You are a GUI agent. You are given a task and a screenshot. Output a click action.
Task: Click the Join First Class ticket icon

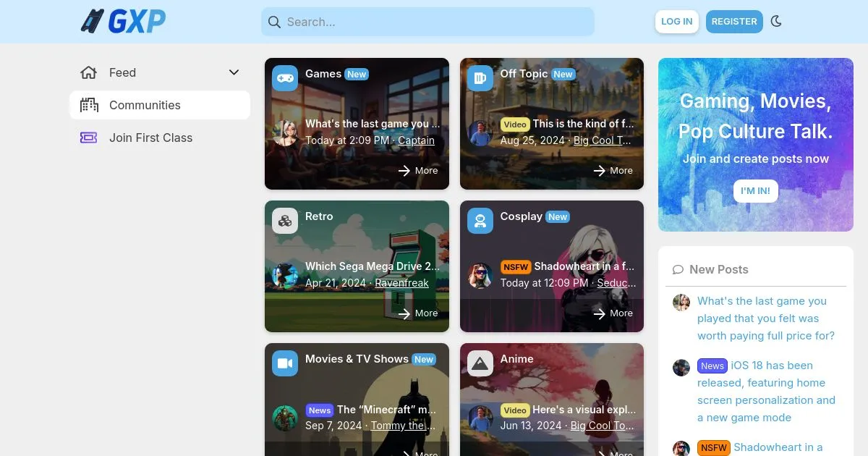coord(89,138)
